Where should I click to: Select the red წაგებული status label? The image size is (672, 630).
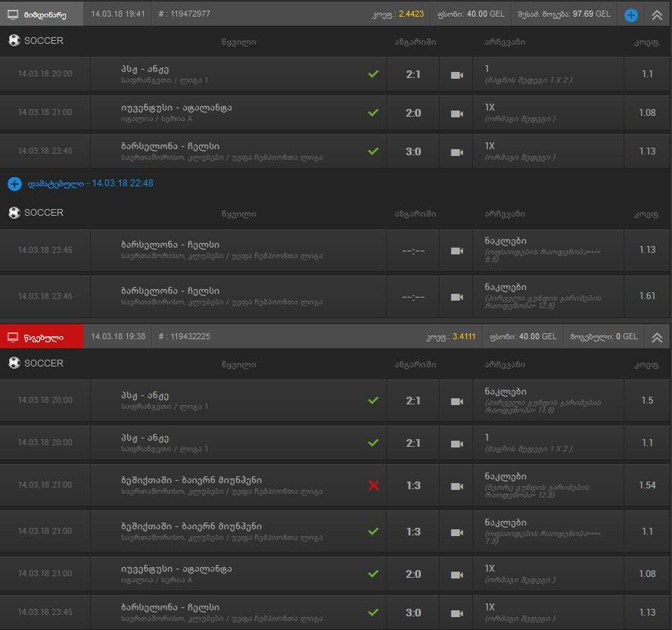pos(44,338)
